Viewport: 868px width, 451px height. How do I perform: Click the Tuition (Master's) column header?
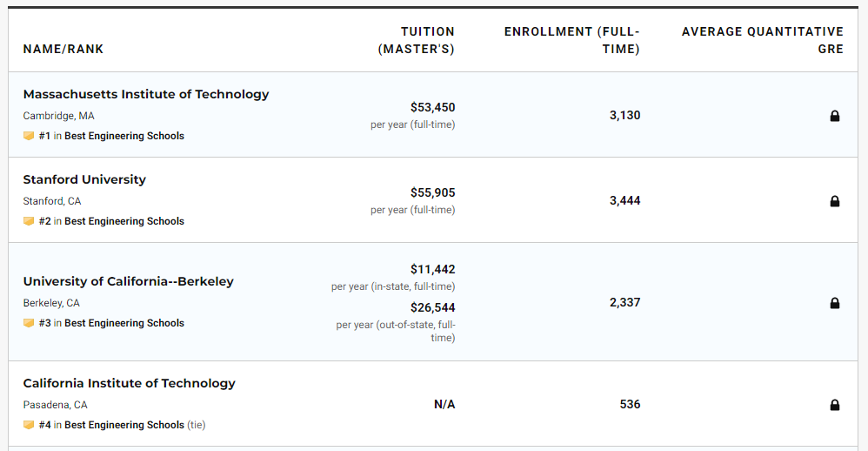point(417,40)
